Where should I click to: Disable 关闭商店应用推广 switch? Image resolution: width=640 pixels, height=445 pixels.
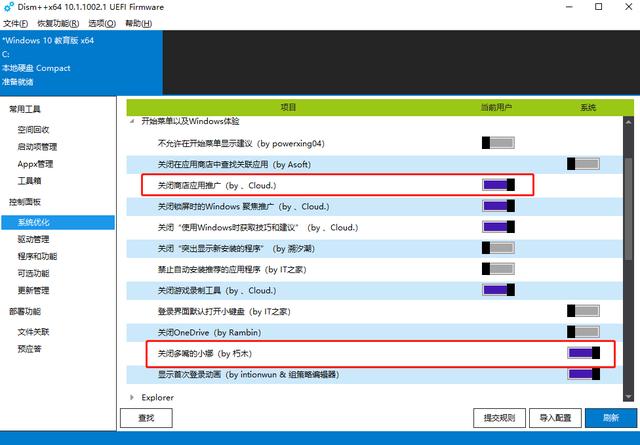498,185
